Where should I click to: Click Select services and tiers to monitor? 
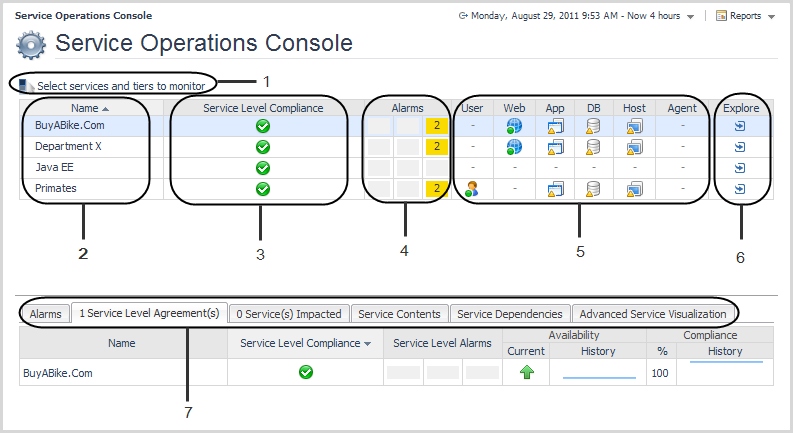[x=121, y=86]
